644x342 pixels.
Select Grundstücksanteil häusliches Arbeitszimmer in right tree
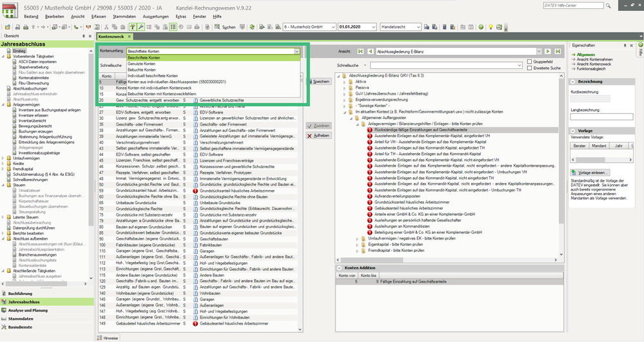412,202
